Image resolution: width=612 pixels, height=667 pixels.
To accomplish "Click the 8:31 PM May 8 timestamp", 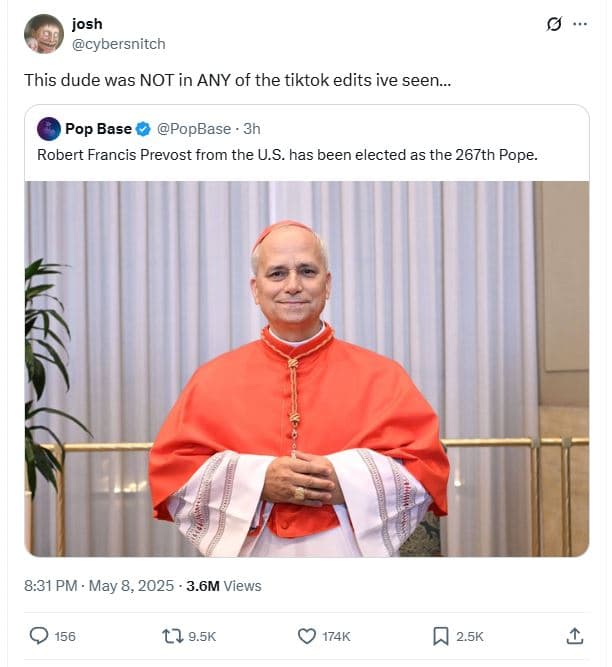I will (99, 586).
